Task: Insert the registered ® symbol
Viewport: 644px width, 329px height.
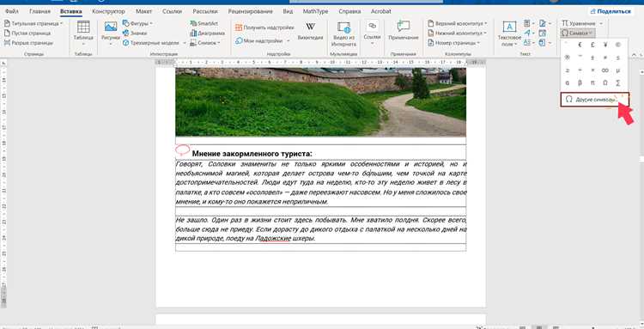Action: tap(568, 58)
